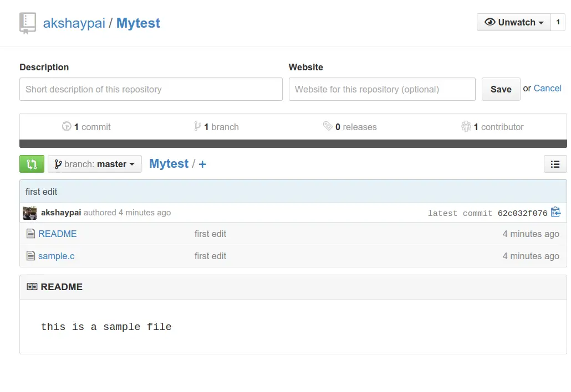The image size is (571, 392).
Task: Open latest commit 62c032f076 hash
Action: 523,213
